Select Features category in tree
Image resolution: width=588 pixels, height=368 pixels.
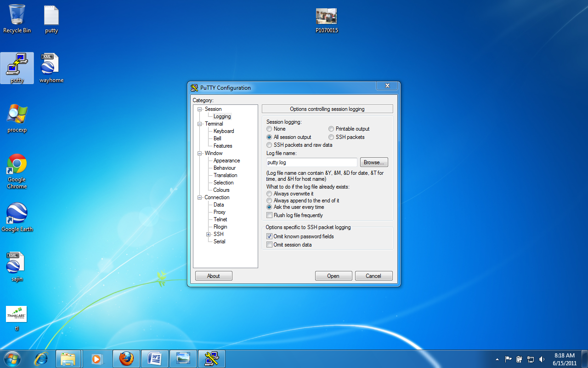[x=223, y=146]
